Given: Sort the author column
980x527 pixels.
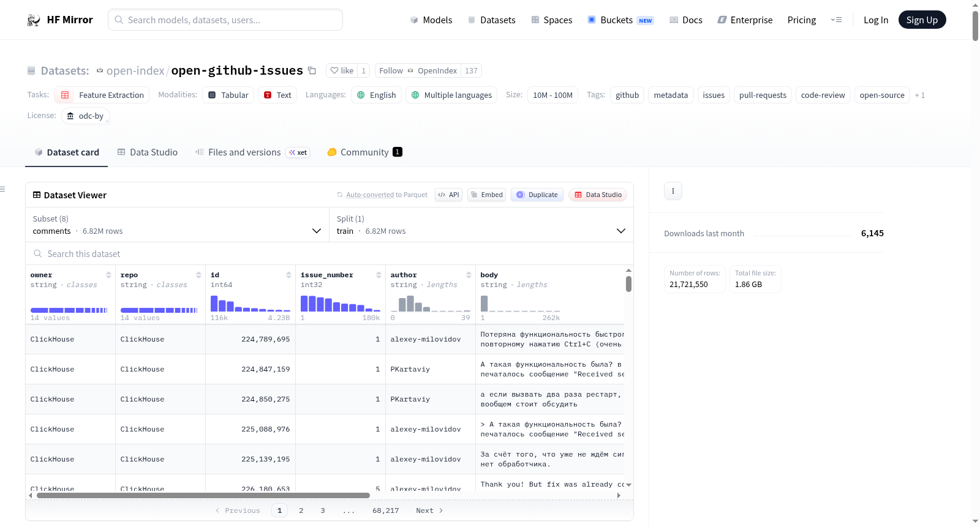Looking at the screenshot, I should pyautogui.click(x=469, y=275).
